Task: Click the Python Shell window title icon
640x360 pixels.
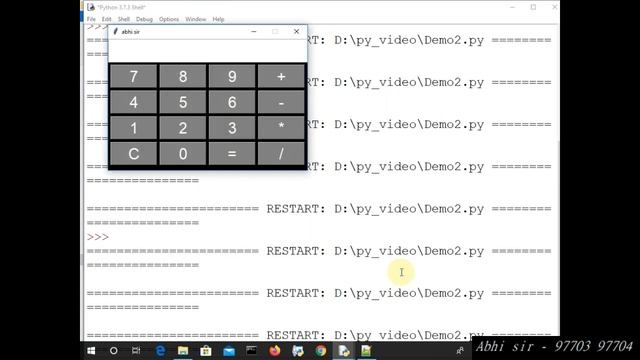Action: (x=91, y=7)
